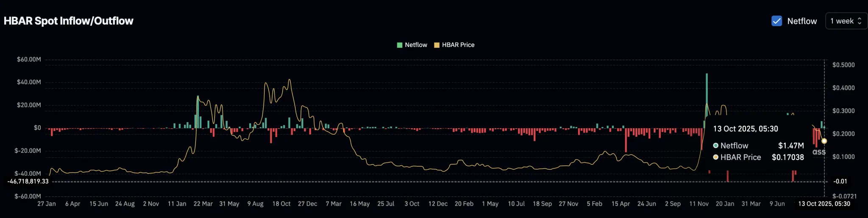Viewport: 868px width, 218px height.
Task: Click the $1.47M Netflow tooltip value
Action: (x=791, y=146)
